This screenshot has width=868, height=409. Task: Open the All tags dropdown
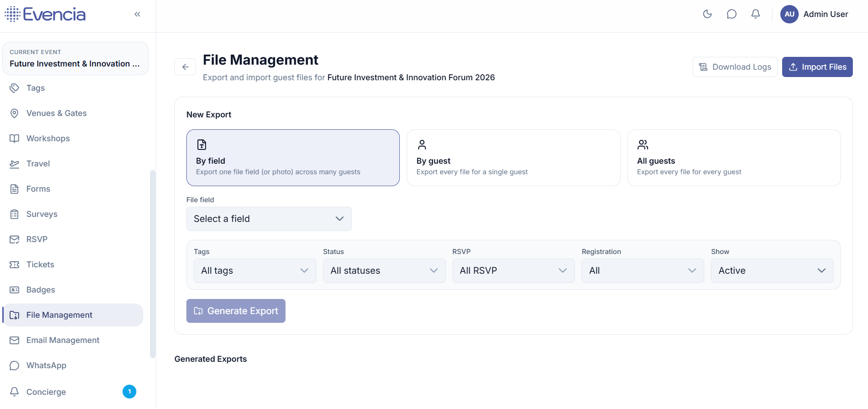tap(255, 271)
